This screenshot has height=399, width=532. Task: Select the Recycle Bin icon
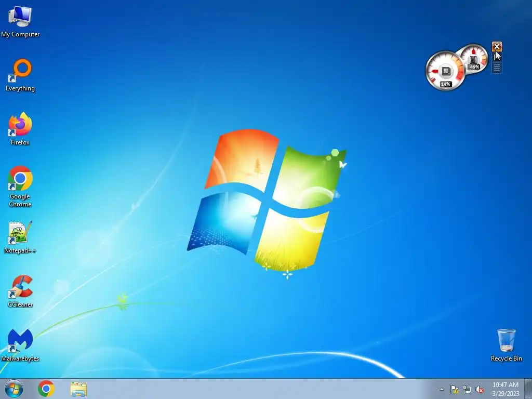(x=506, y=345)
